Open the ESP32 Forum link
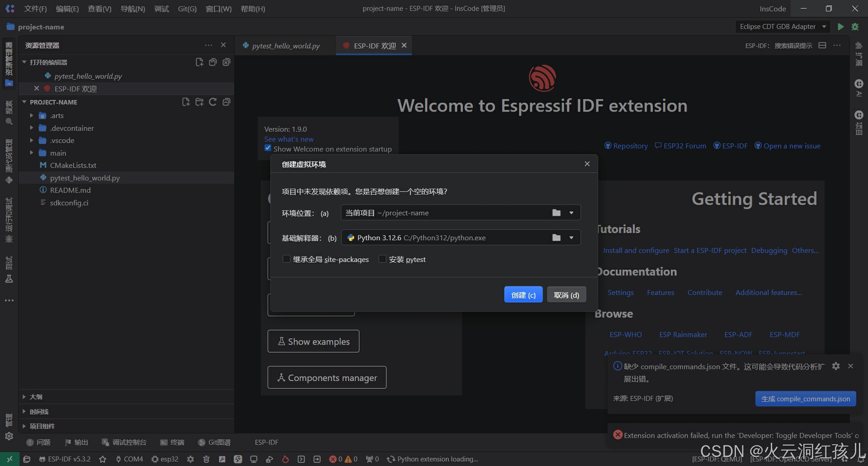Viewport: 868px width, 466px height. coord(680,146)
